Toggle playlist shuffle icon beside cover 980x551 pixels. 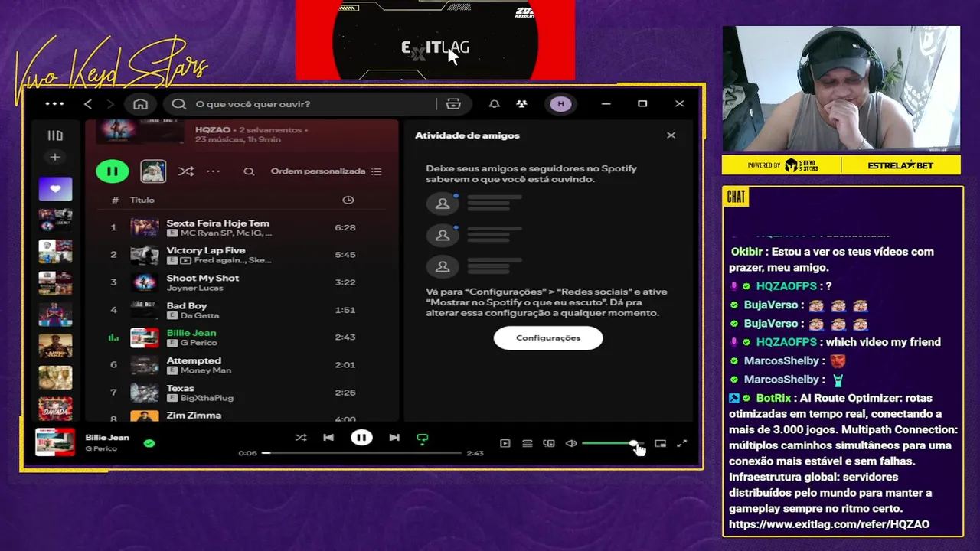(x=185, y=171)
